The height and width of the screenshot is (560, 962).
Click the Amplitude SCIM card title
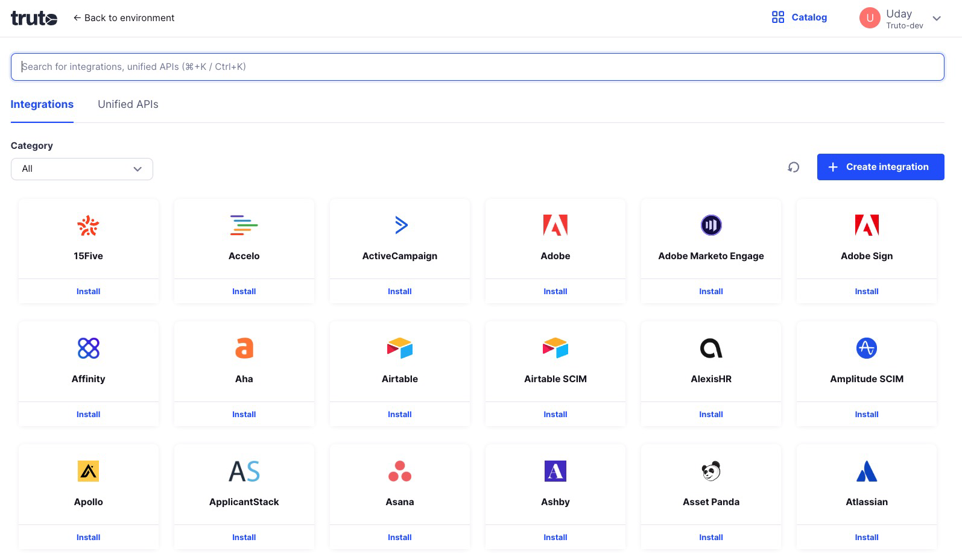867,379
